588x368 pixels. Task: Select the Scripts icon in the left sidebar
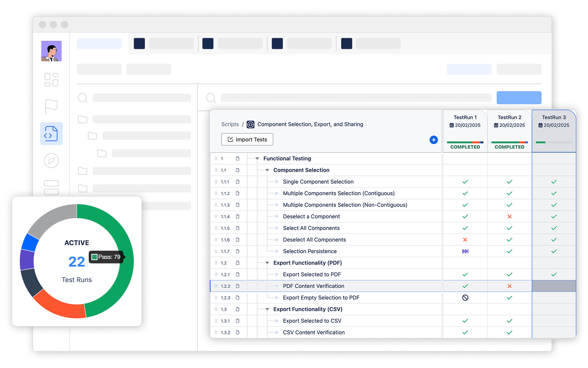pos(51,134)
